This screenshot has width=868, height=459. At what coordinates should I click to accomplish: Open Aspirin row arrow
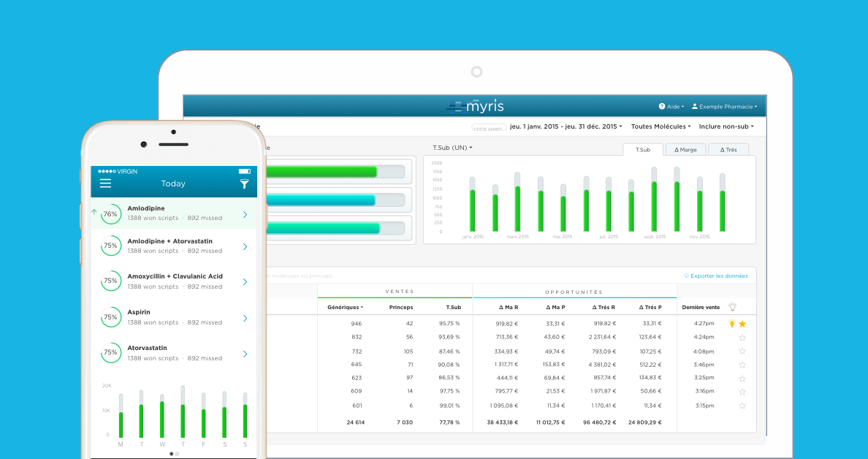click(245, 318)
